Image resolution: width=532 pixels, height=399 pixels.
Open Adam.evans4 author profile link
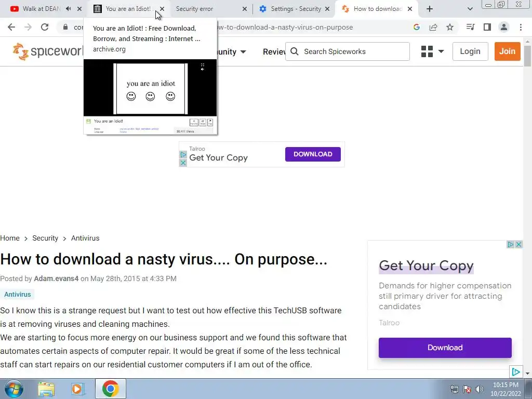click(56, 278)
